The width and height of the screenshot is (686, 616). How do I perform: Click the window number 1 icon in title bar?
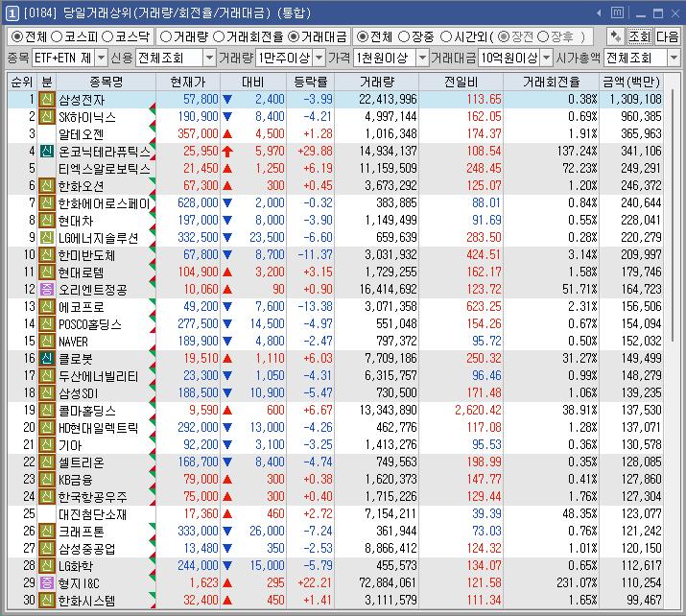click(x=12, y=13)
